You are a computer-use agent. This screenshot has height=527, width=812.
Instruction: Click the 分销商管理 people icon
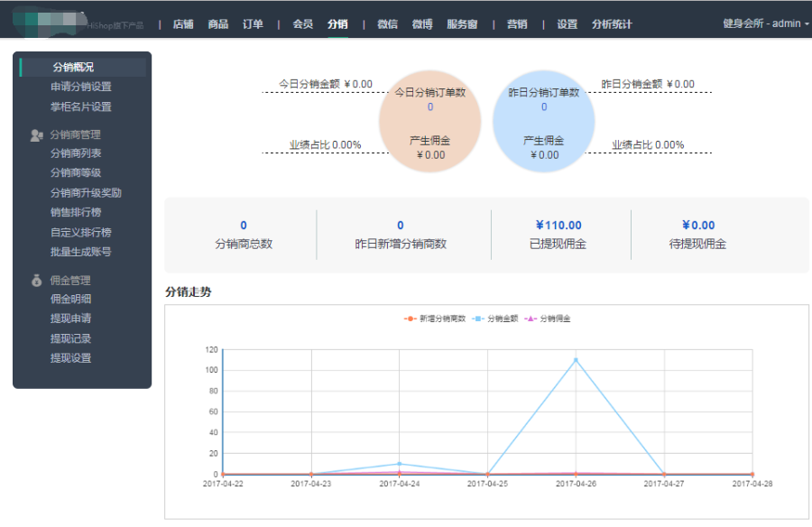point(36,135)
